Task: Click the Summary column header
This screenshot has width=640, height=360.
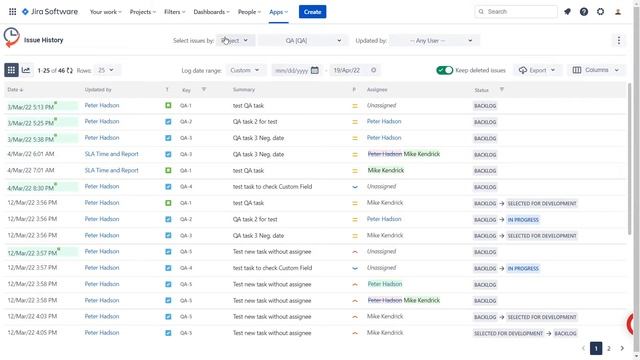Action: click(244, 89)
